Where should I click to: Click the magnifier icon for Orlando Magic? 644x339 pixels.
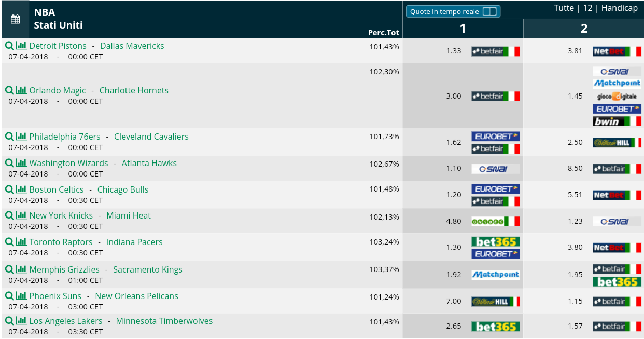[9, 90]
